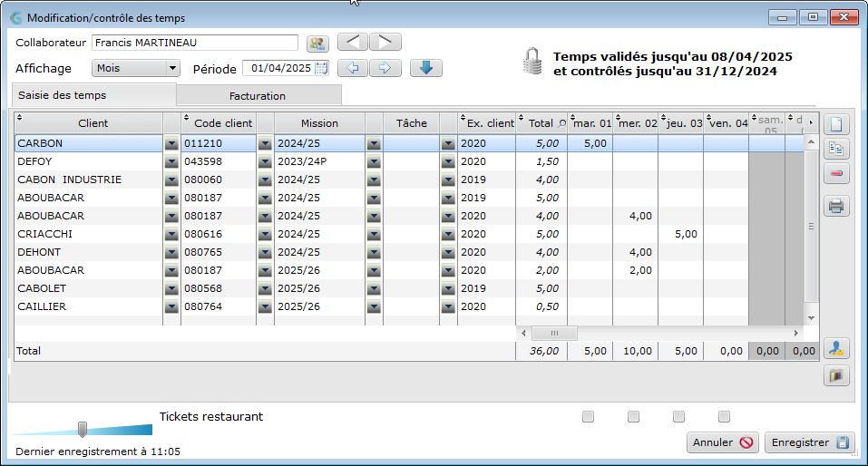
Task: Select the 2,00 cell under mer. 02
Action: (636, 270)
